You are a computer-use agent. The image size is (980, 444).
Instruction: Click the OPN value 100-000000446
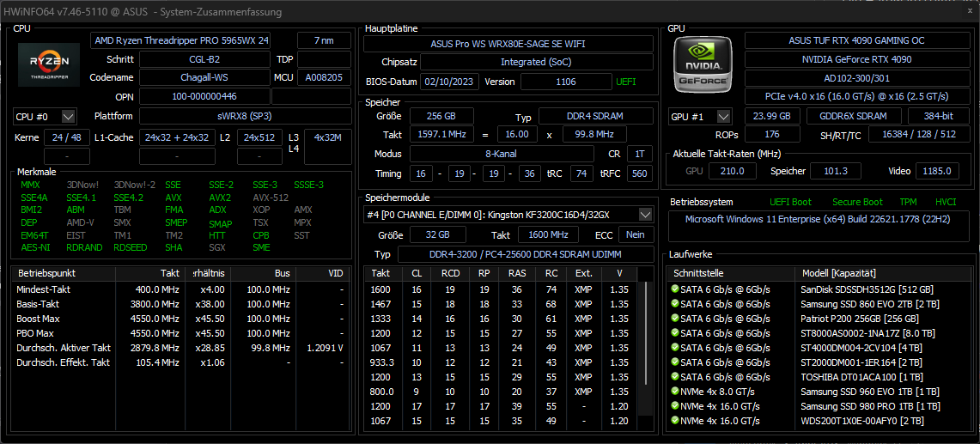click(204, 97)
